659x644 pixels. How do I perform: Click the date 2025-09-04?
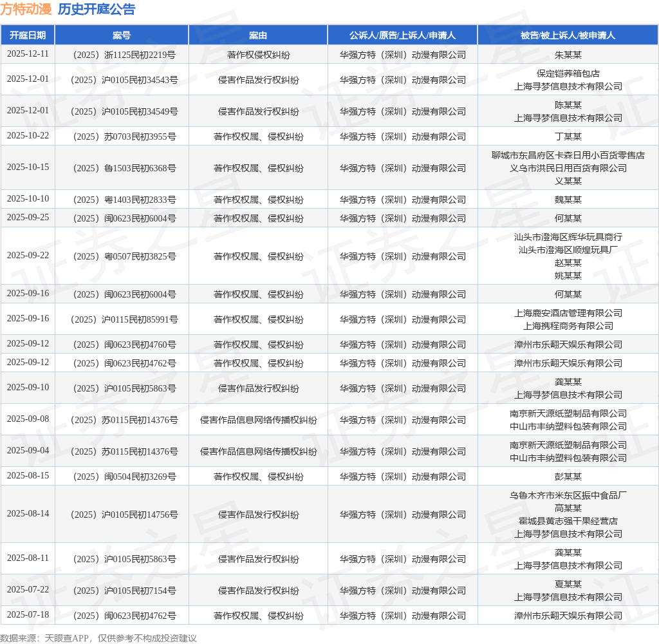tap(28, 451)
